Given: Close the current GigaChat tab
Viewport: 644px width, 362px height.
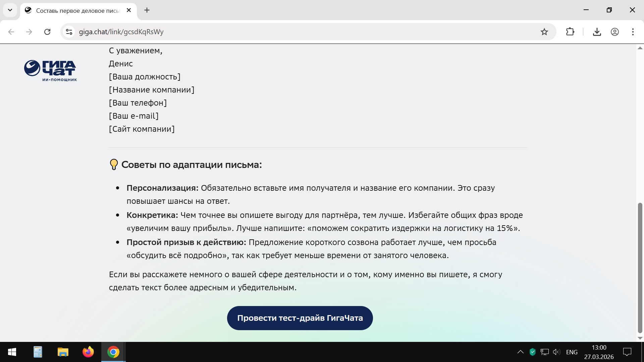Looking at the screenshot, I should [x=129, y=10].
